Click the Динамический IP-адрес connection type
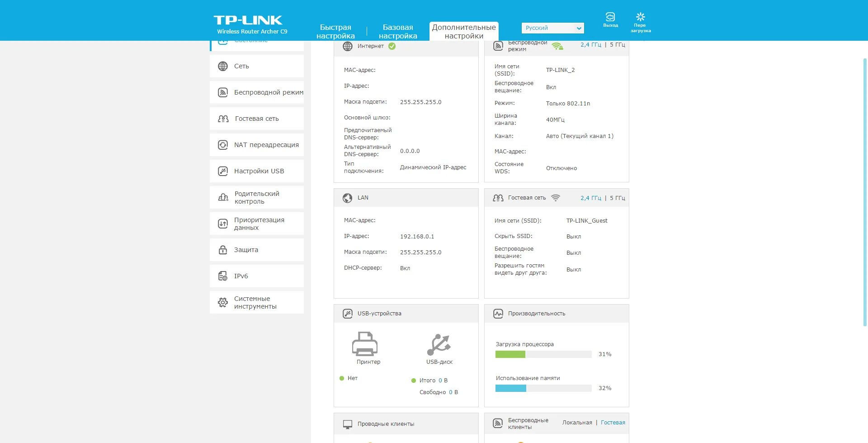 coord(433,167)
